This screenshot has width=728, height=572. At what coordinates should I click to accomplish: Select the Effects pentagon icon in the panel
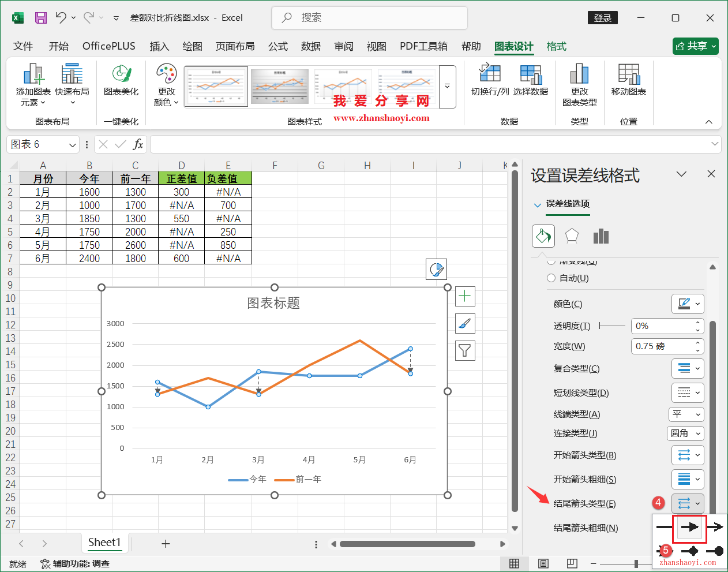point(573,235)
